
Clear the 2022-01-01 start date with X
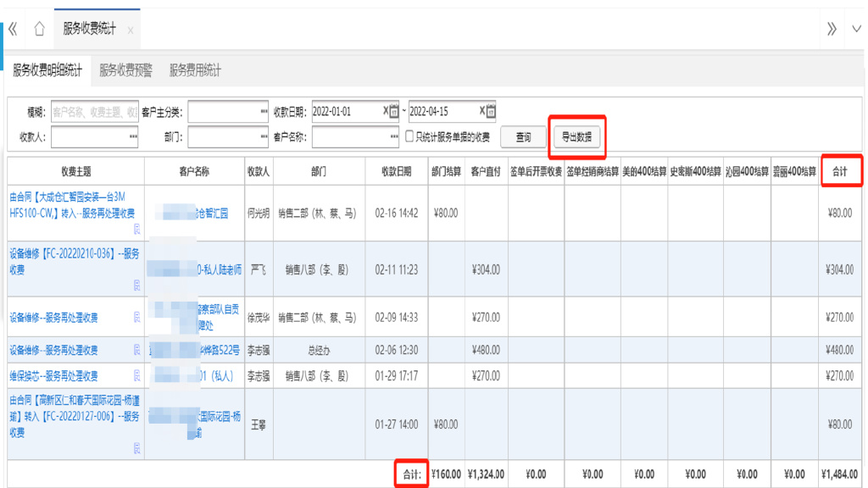tap(385, 112)
